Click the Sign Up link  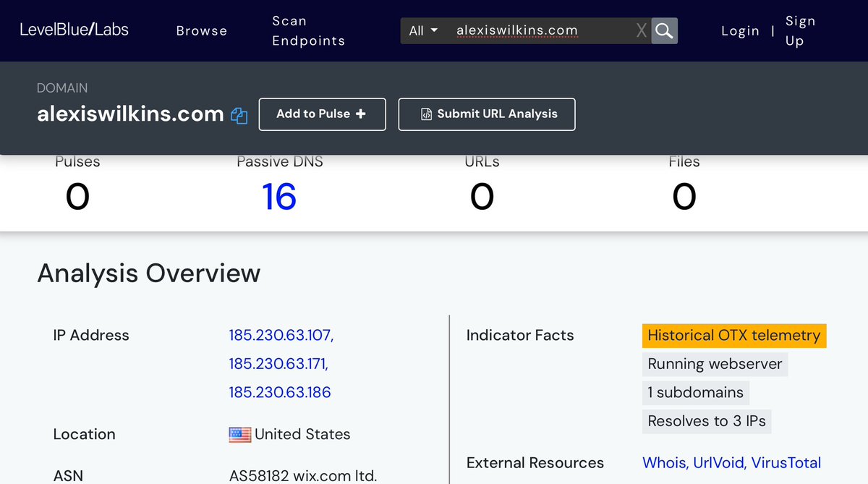[800, 30]
